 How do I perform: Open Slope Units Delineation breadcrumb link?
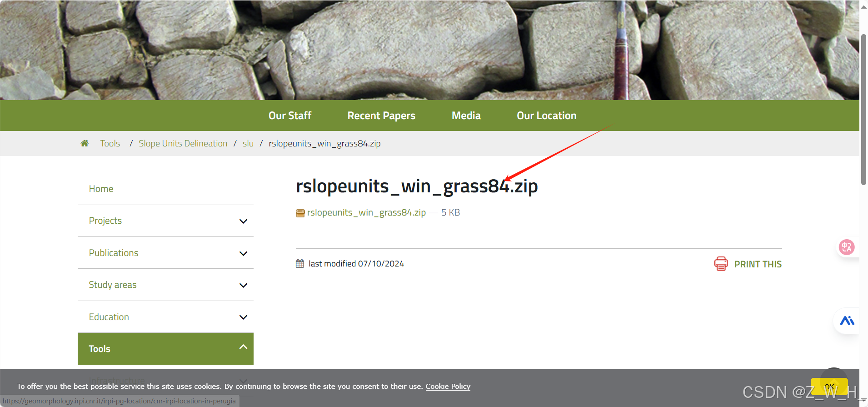[x=183, y=143]
